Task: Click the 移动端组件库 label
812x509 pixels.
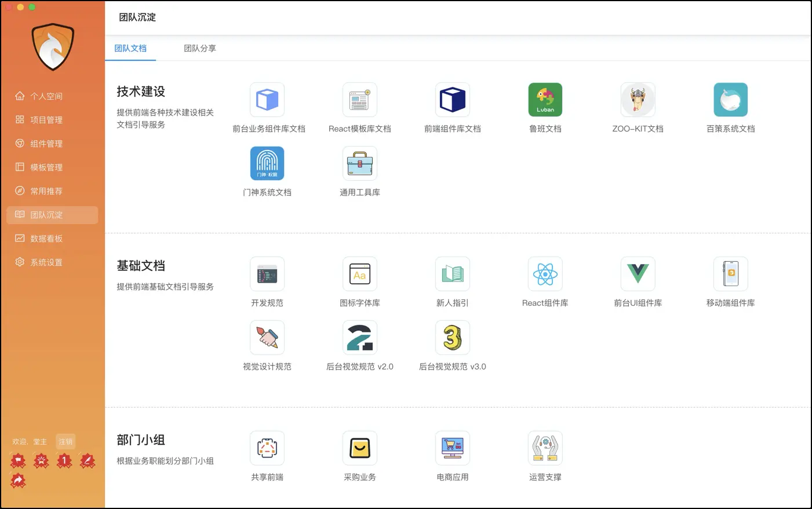Action: (731, 303)
